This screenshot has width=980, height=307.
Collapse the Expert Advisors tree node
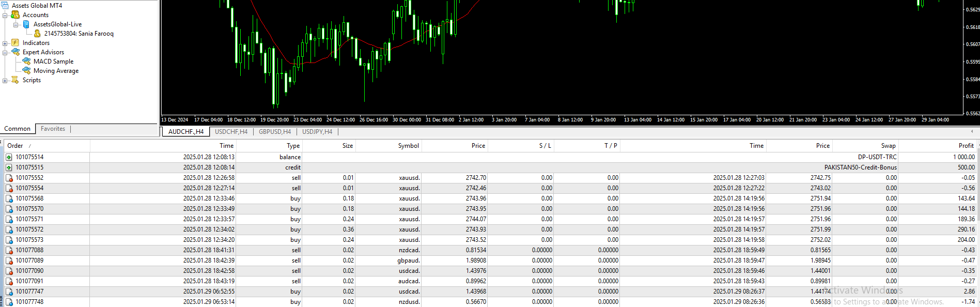pos(5,53)
